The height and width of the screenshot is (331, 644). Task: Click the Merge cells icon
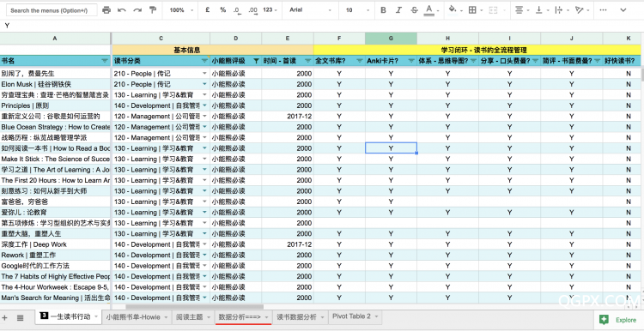pos(493,10)
